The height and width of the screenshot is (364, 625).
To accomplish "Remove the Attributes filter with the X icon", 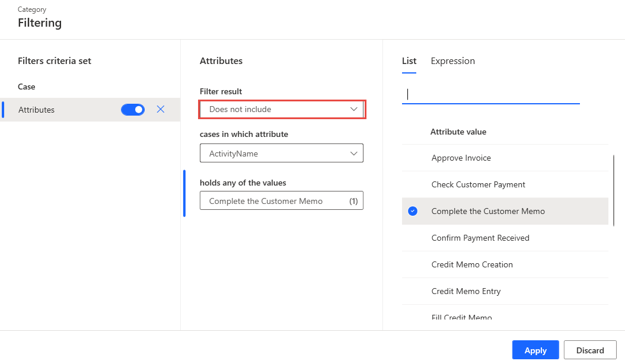I will point(161,109).
